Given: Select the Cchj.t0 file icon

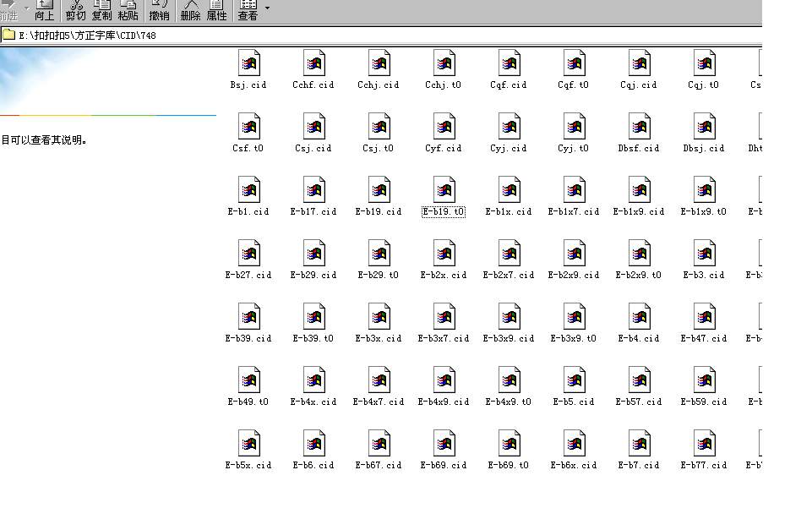Looking at the screenshot, I should pyautogui.click(x=444, y=63).
